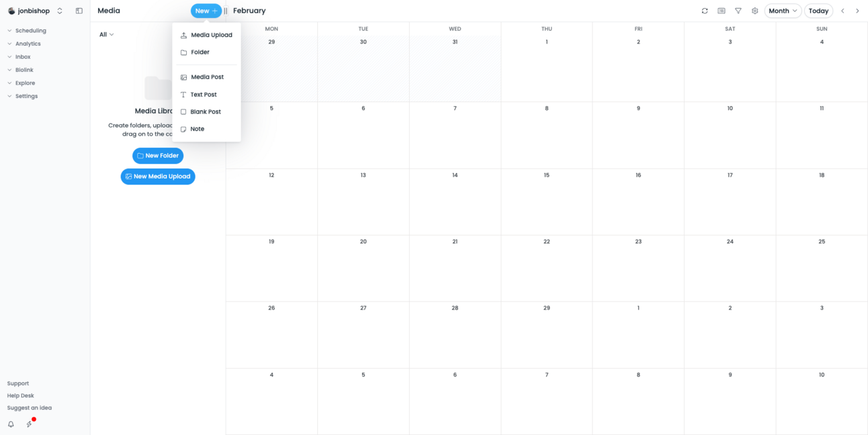
Task: Click the Media panel heading
Action: point(109,11)
